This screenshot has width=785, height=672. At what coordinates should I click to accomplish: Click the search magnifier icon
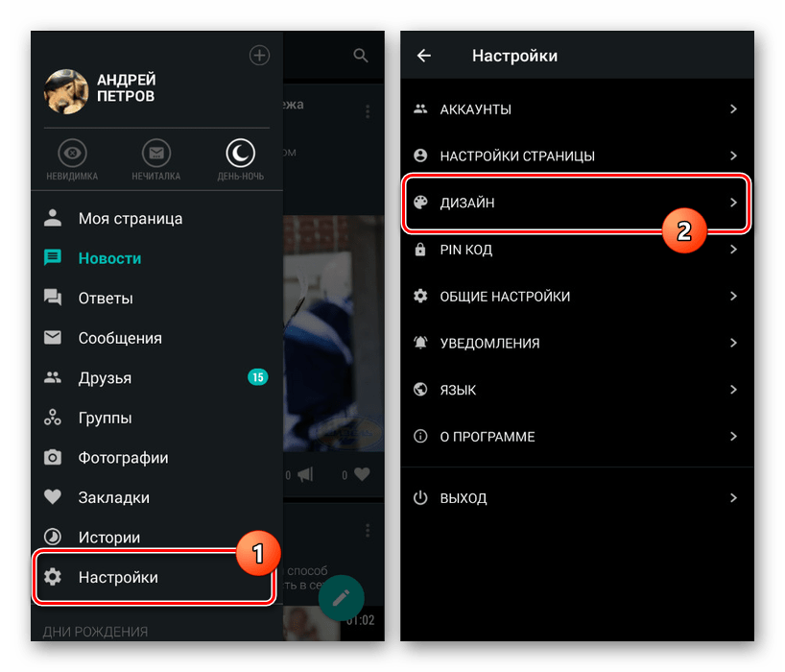361,56
